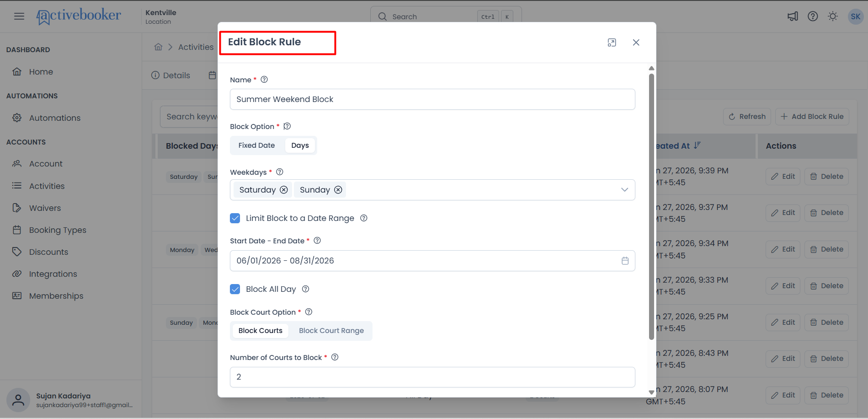868x419 pixels.
Task: Click the Activities breadcrumb link
Action: (196, 47)
